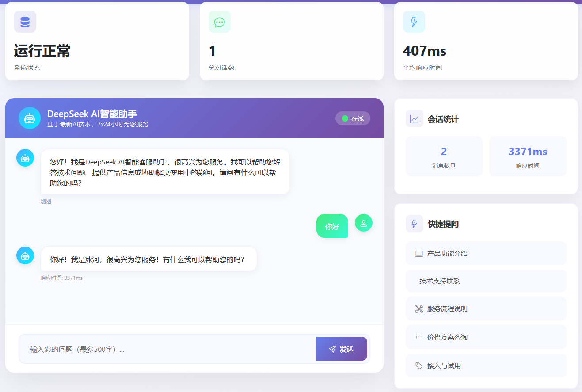Pick the 价格方案咨询 quick question
Screen dimensions: 582x392
click(486, 337)
